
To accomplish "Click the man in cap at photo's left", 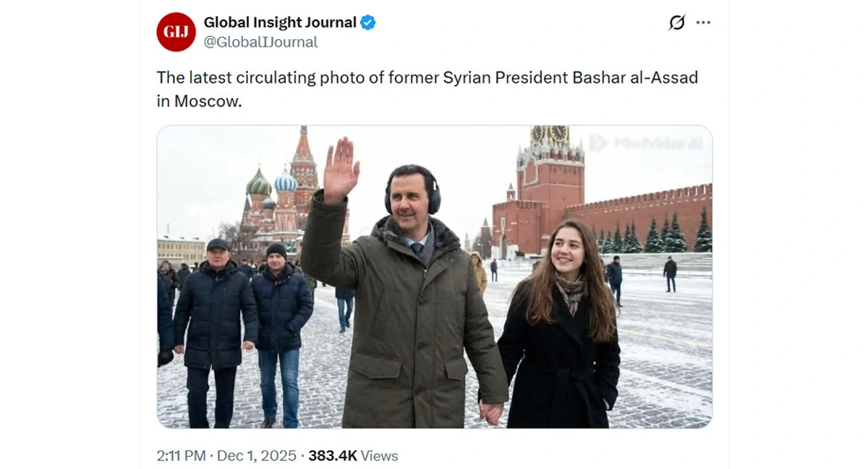I will coord(215,333).
